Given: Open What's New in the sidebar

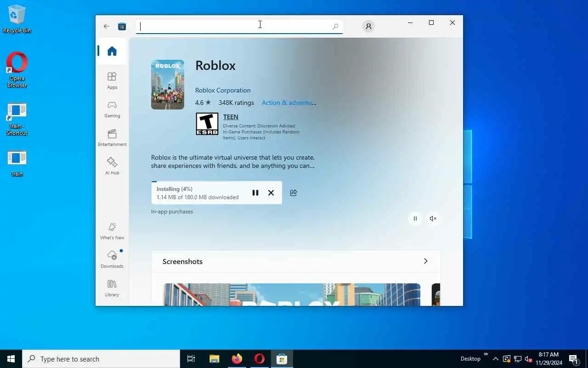Looking at the screenshot, I should [112, 231].
